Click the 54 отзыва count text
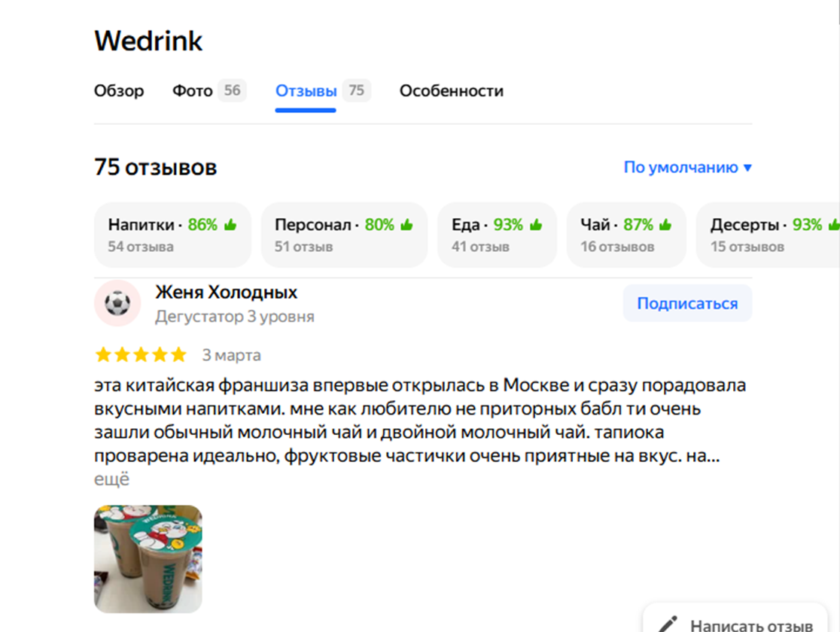Screen dimensions: 840x632 coord(140,246)
